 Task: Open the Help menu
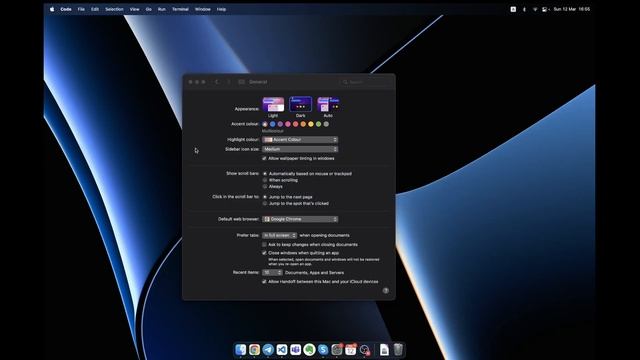221,9
